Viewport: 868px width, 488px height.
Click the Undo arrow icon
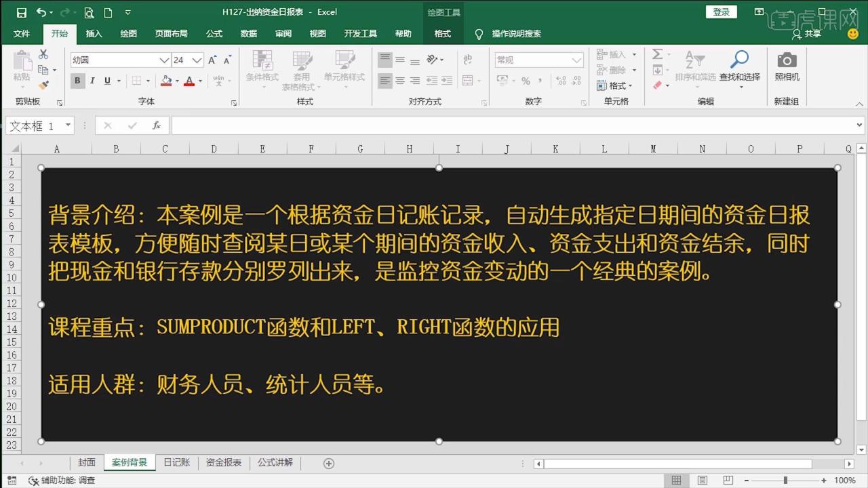41,12
